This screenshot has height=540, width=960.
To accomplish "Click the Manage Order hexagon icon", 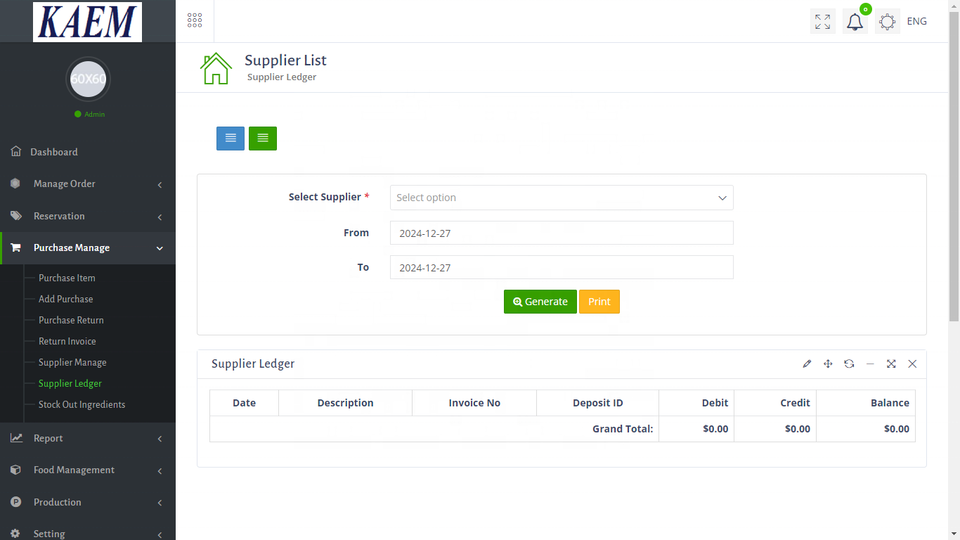I will (x=15, y=183).
